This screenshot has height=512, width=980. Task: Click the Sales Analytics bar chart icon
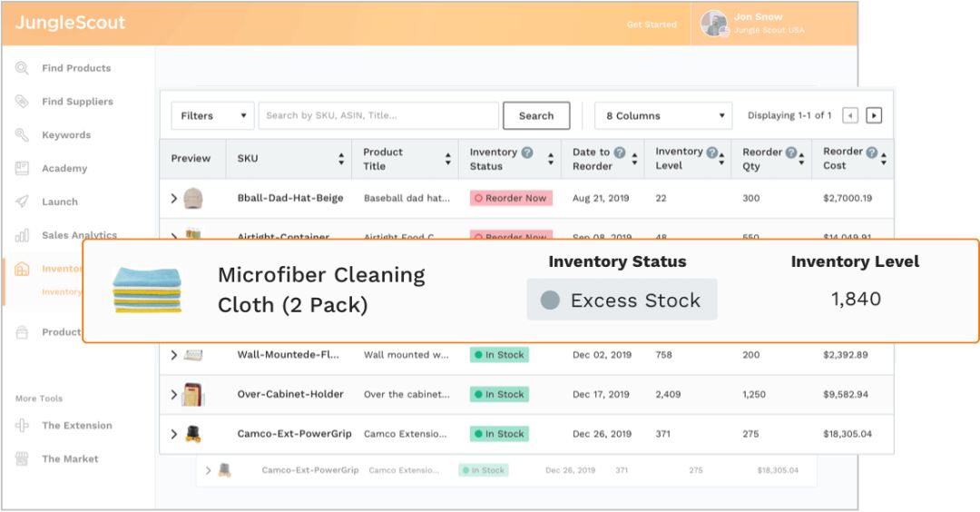22,235
